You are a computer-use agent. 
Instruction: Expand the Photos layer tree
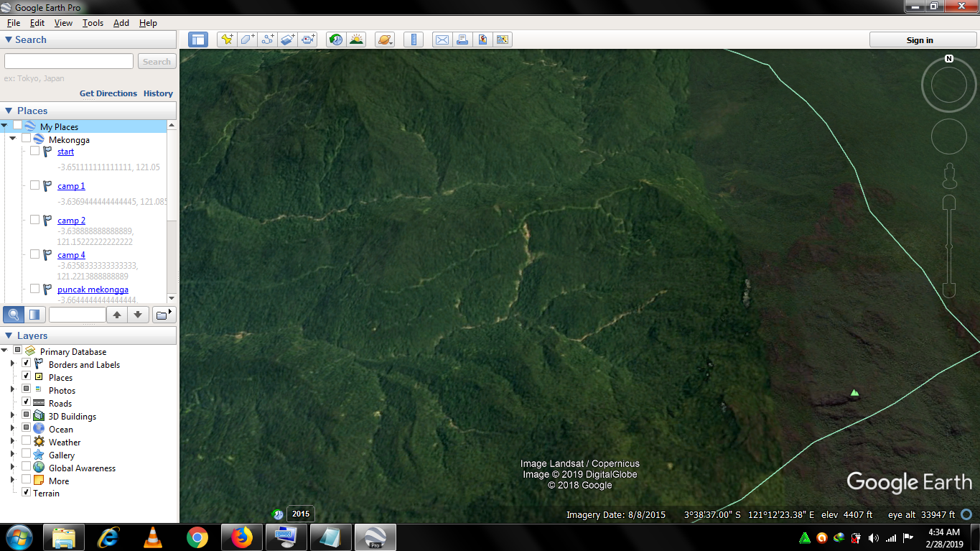tap(12, 390)
